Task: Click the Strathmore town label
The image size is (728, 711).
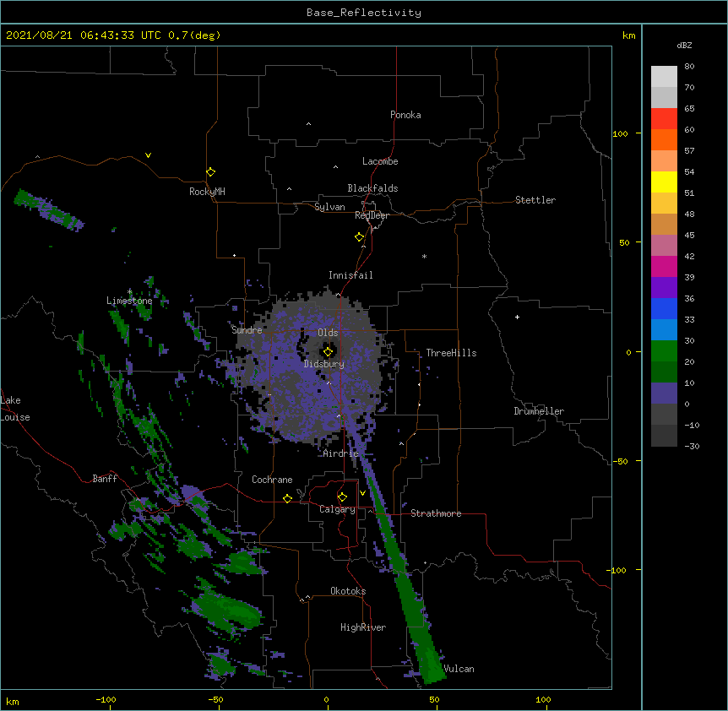Action: pyautogui.click(x=436, y=513)
